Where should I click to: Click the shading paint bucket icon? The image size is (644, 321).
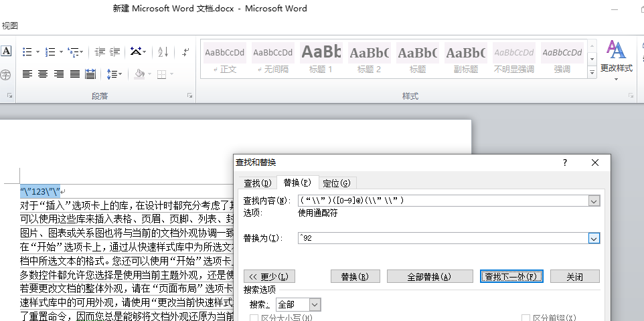click(x=140, y=74)
